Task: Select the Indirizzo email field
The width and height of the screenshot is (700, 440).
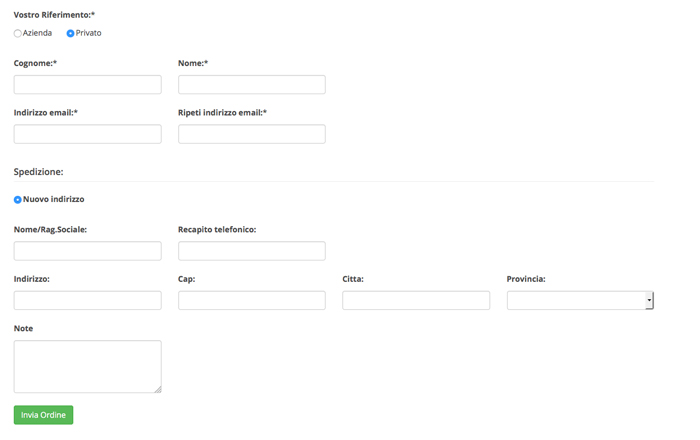Action: pyautogui.click(x=88, y=134)
